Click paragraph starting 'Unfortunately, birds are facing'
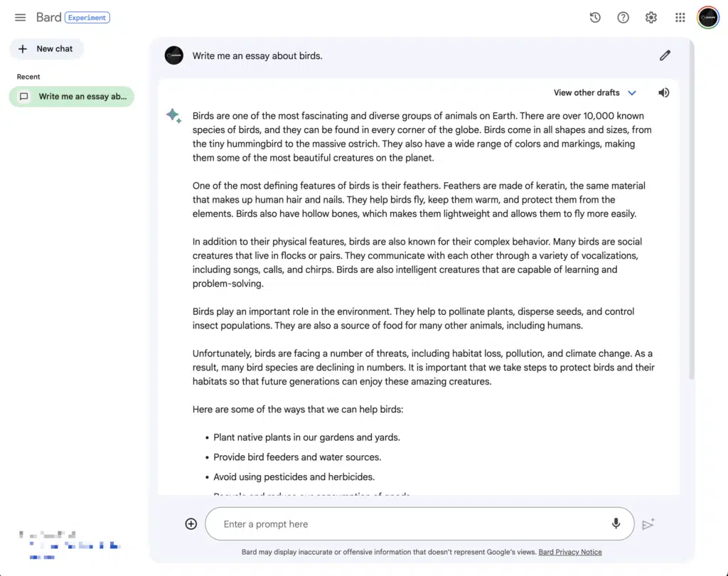 [424, 368]
